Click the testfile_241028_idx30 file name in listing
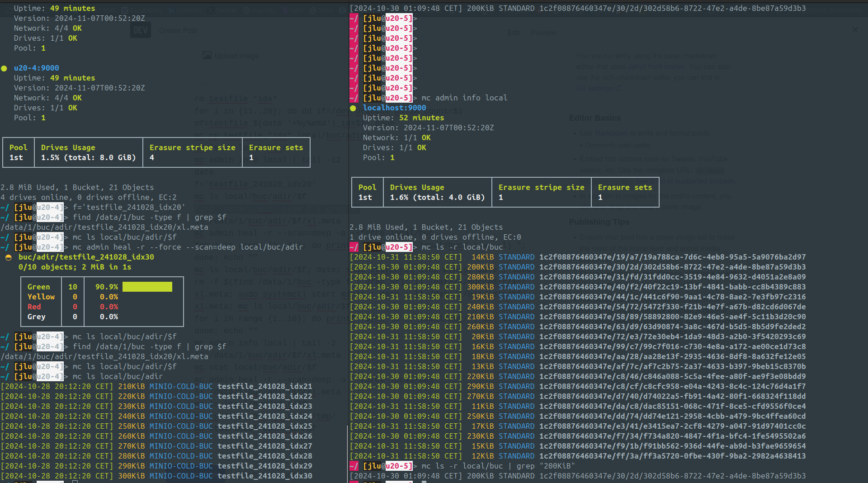Image resolution: width=868 pixels, height=483 pixels. [264, 476]
